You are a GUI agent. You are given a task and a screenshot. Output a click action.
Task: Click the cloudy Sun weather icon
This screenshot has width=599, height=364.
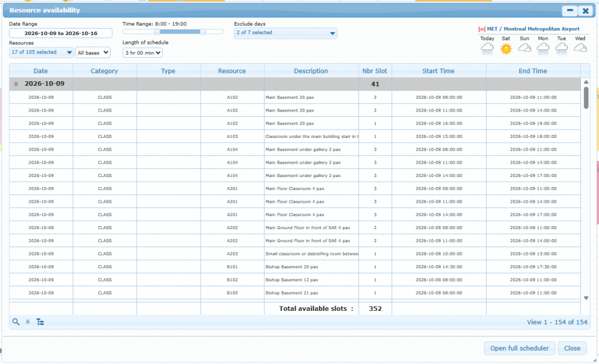click(x=525, y=48)
